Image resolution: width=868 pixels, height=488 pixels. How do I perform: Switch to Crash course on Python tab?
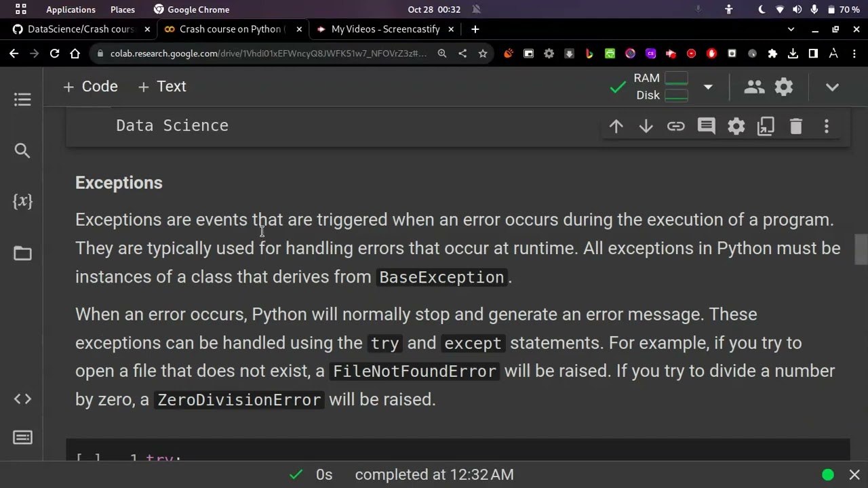(233, 29)
